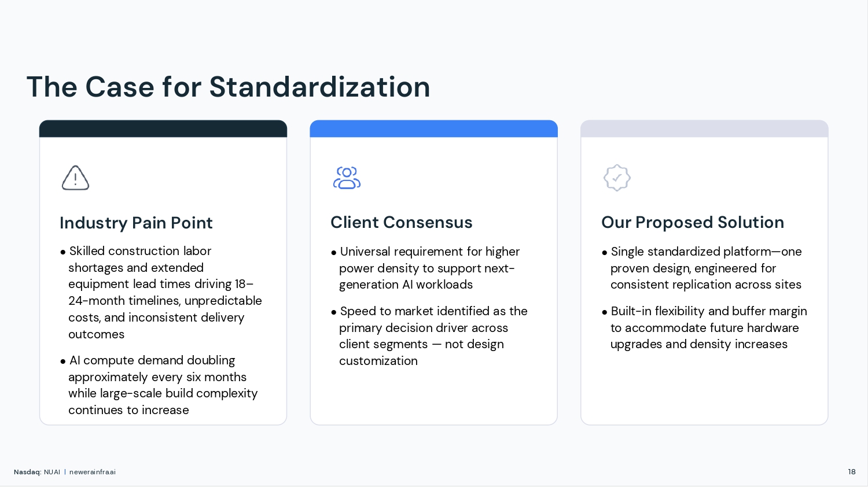This screenshot has height=487, width=868.
Task: Click the verified checkmark badge icon
Action: [617, 178]
